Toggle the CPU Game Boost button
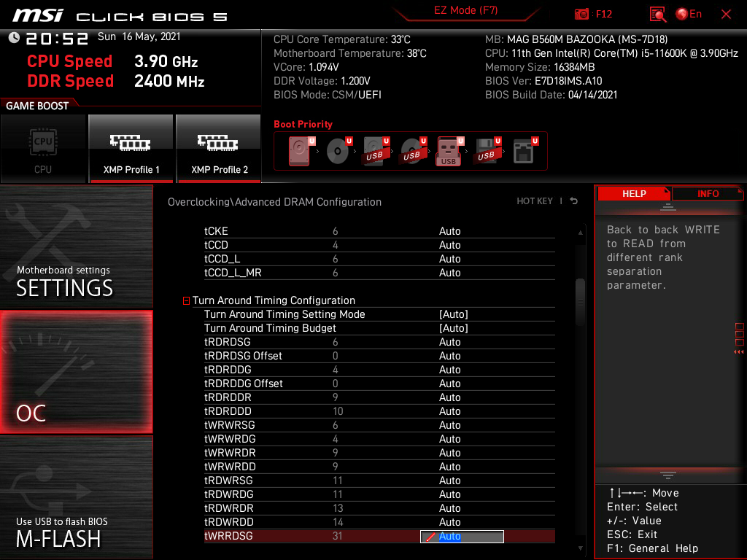747x560 pixels. pos(43,149)
